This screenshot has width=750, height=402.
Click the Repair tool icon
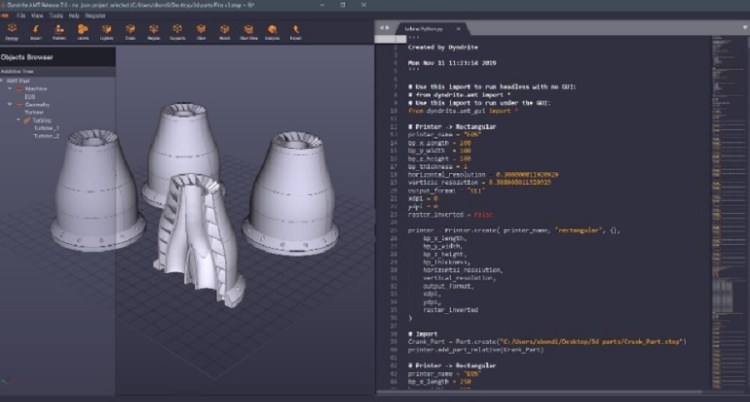click(x=153, y=32)
